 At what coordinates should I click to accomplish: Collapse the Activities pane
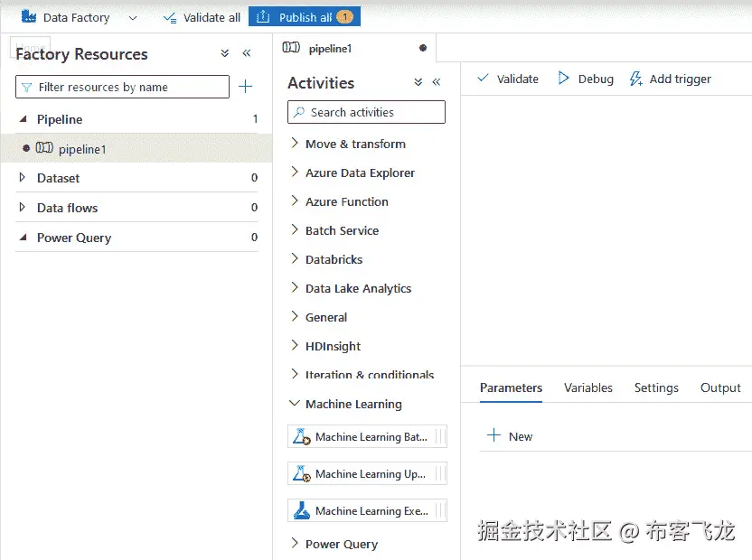pyautogui.click(x=436, y=82)
